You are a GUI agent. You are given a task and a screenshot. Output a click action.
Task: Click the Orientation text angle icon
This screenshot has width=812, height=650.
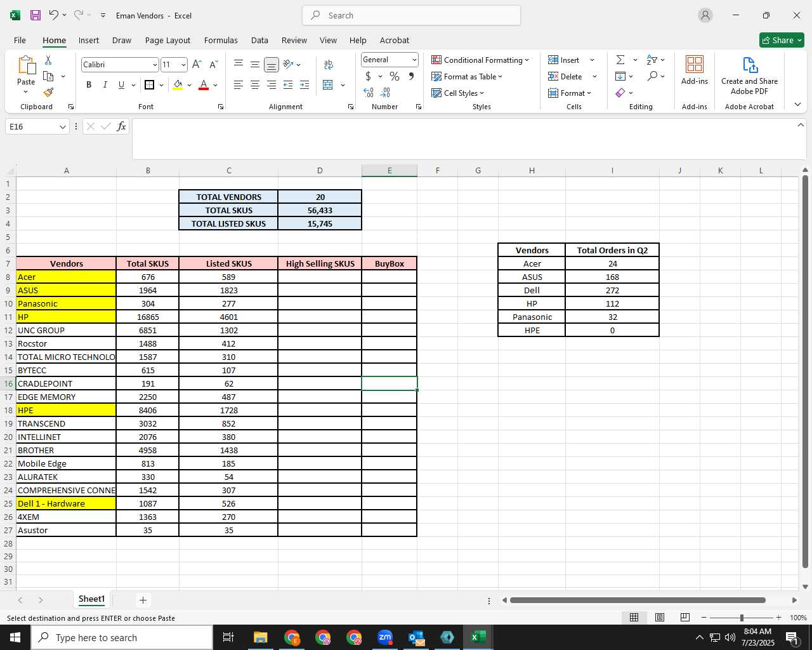pyautogui.click(x=288, y=64)
